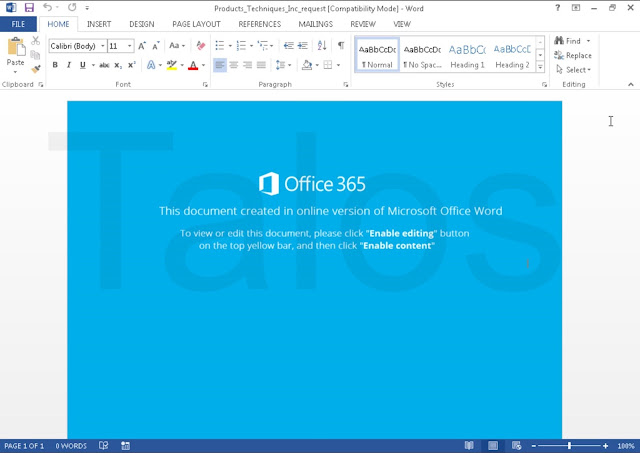Click Increase Indent icon
This screenshot has height=453, width=640.
coord(302,45)
